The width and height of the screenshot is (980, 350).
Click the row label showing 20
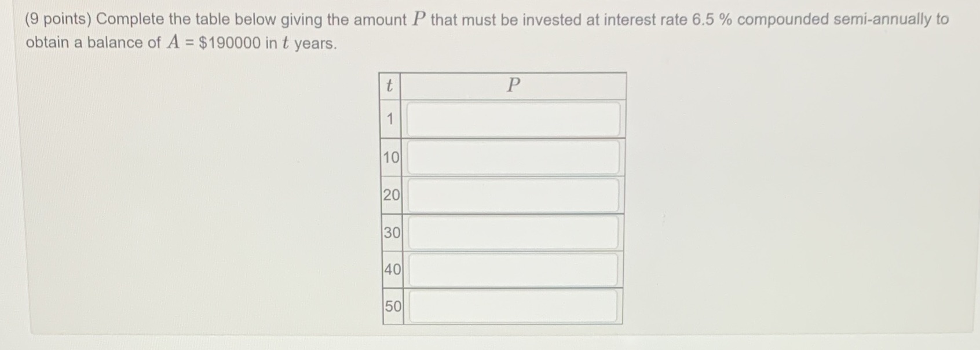click(x=392, y=194)
